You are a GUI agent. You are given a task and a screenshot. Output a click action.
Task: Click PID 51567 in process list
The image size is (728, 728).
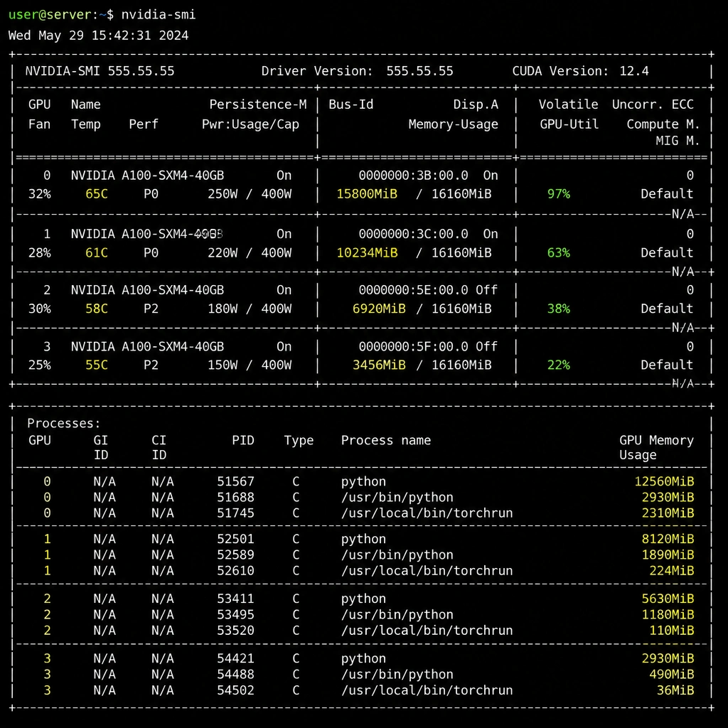pos(236,481)
